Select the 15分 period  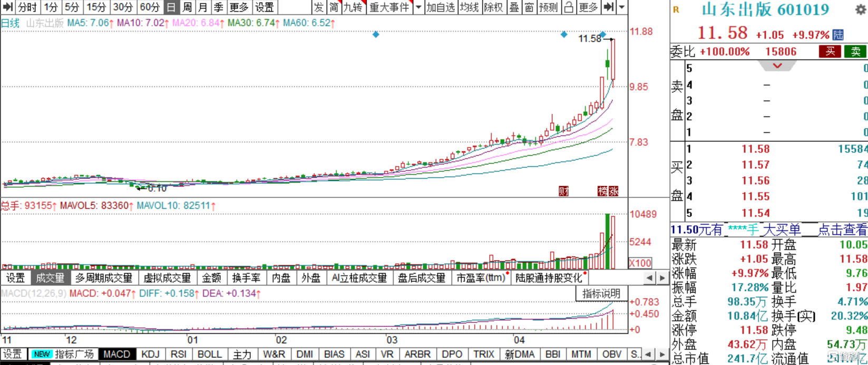[96, 7]
